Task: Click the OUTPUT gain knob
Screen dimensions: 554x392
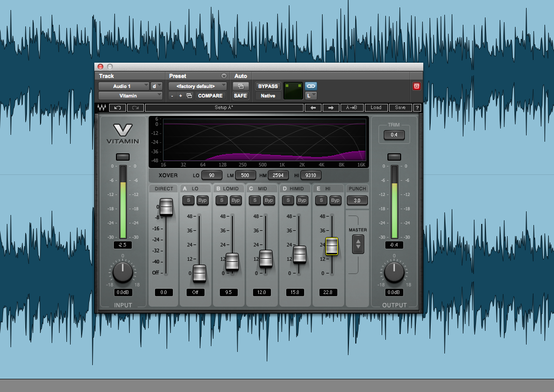Action: [x=394, y=272]
